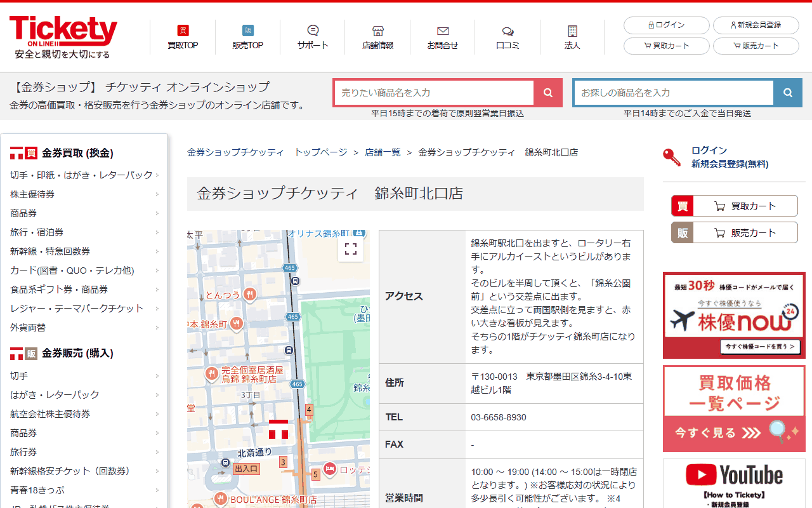
Task: Click the アクセス table header cell
Action: pyautogui.click(x=422, y=297)
